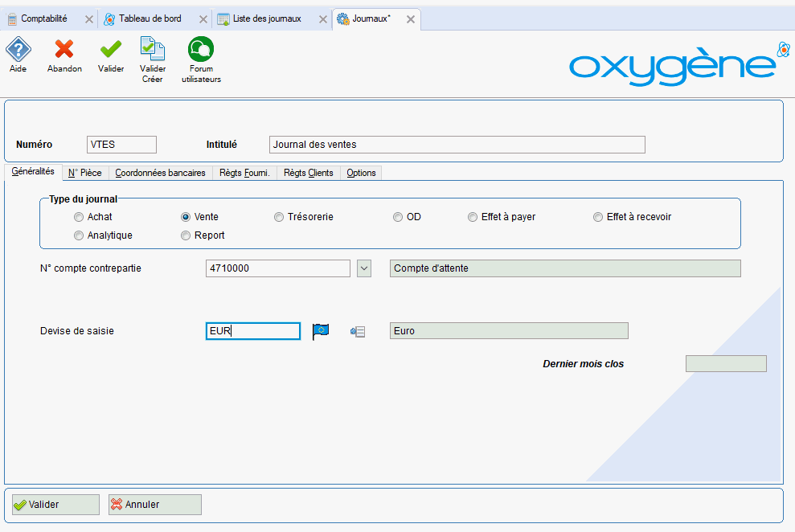Click the Comptabilité tab calculator icon
The image size is (795, 532).
click(x=12, y=19)
